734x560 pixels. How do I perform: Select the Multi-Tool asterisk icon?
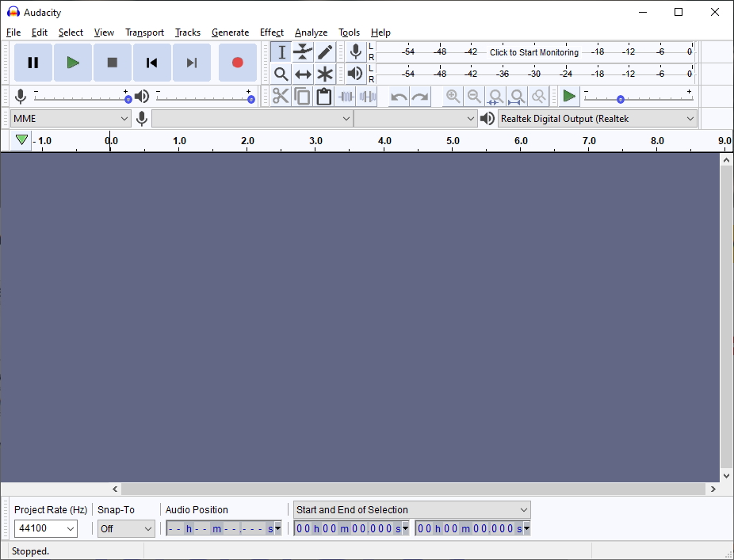point(325,74)
